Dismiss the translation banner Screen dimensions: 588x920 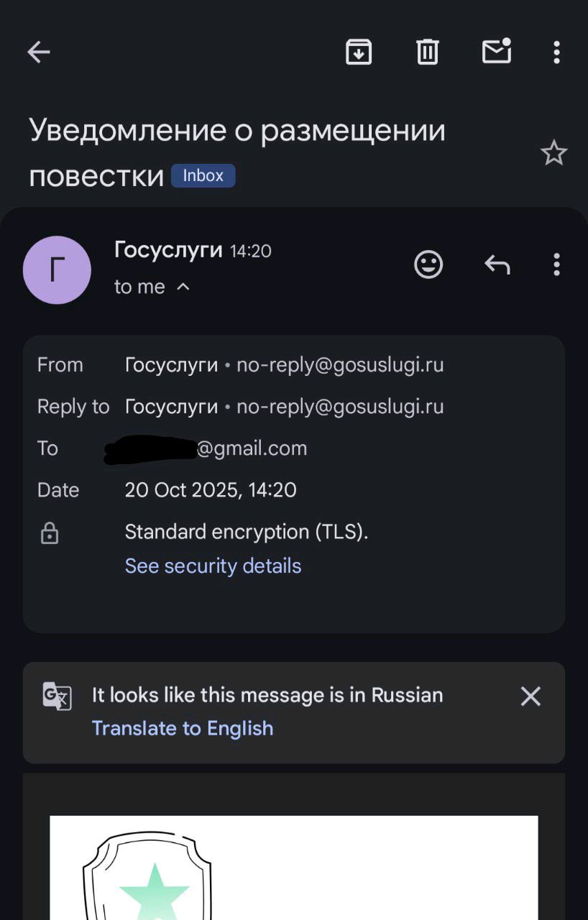click(530, 696)
